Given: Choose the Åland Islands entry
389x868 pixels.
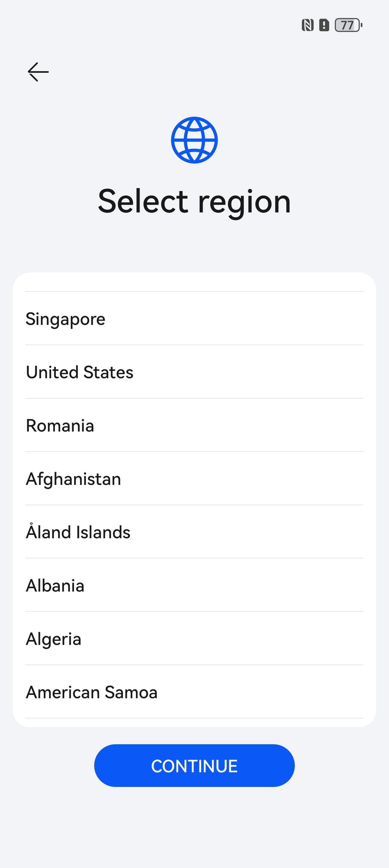Looking at the screenshot, I should (x=194, y=532).
